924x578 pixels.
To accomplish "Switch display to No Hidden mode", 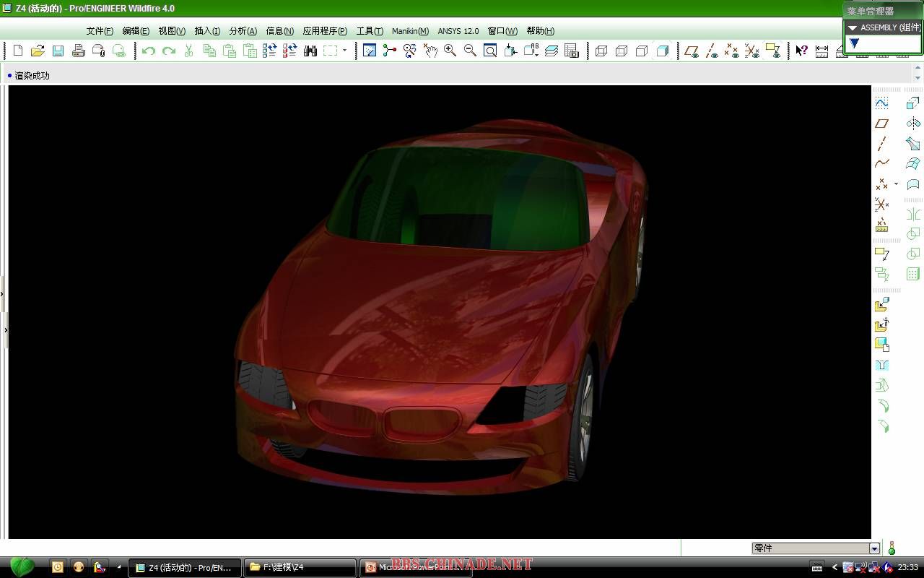I will 642,51.
